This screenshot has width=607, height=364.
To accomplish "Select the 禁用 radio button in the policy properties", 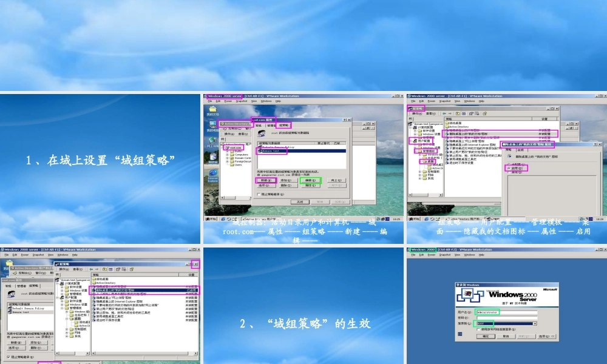I will point(508,172).
